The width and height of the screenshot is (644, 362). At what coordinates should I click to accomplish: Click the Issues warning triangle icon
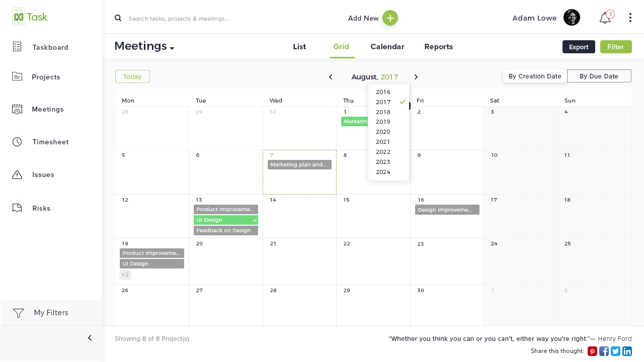pos(17,174)
